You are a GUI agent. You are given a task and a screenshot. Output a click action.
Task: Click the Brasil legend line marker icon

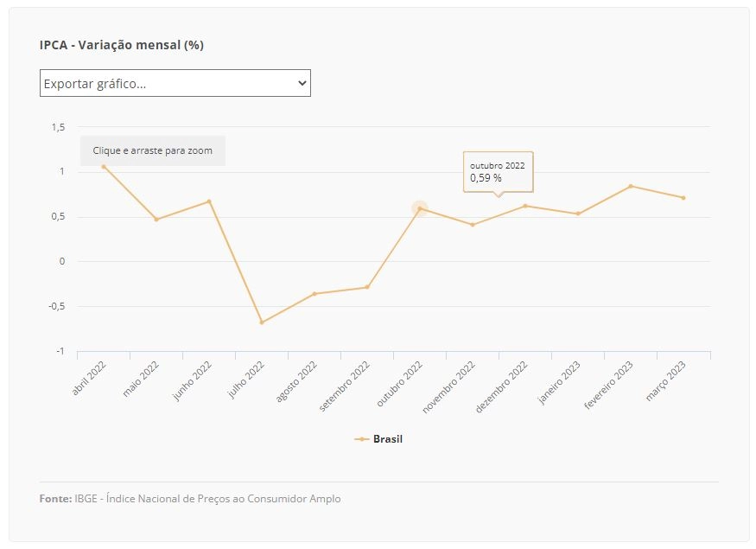(362, 439)
